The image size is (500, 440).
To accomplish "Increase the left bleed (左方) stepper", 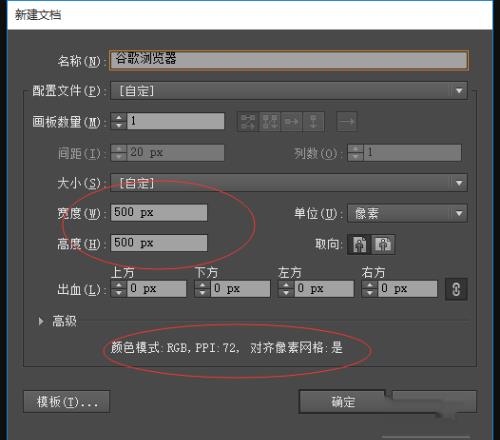I will 286,284.
